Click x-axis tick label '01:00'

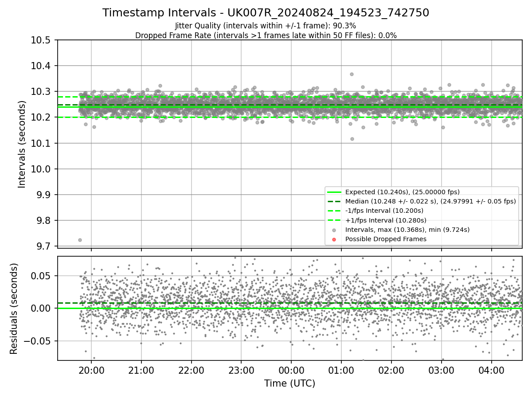[341, 370]
